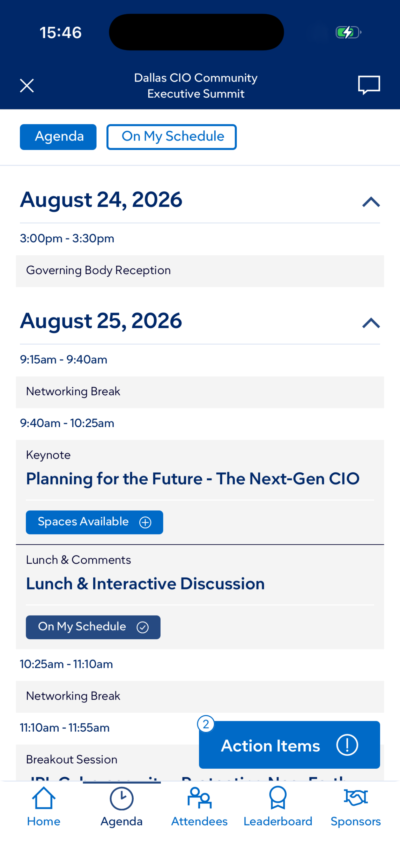This screenshot has width=400, height=868.
Task: Tap the Agenda clock icon
Action: [121, 799]
